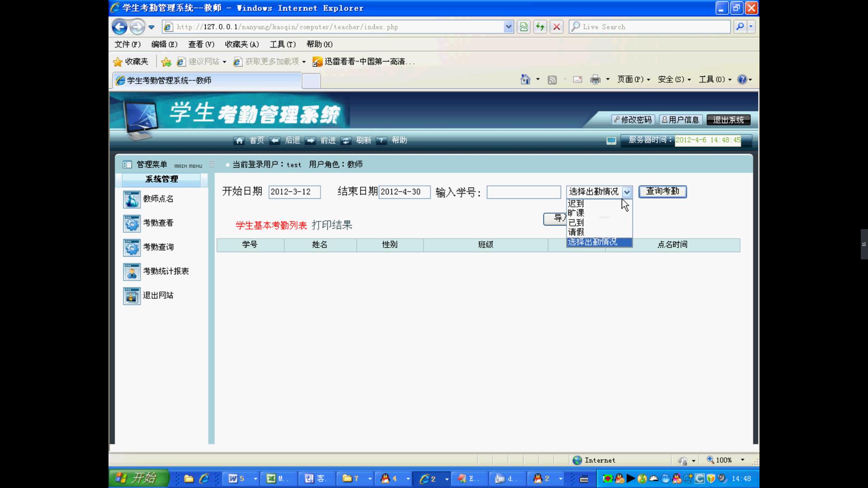Open the 获取更多加载项 link
868x488 pixels.
[x=269, y=62]
